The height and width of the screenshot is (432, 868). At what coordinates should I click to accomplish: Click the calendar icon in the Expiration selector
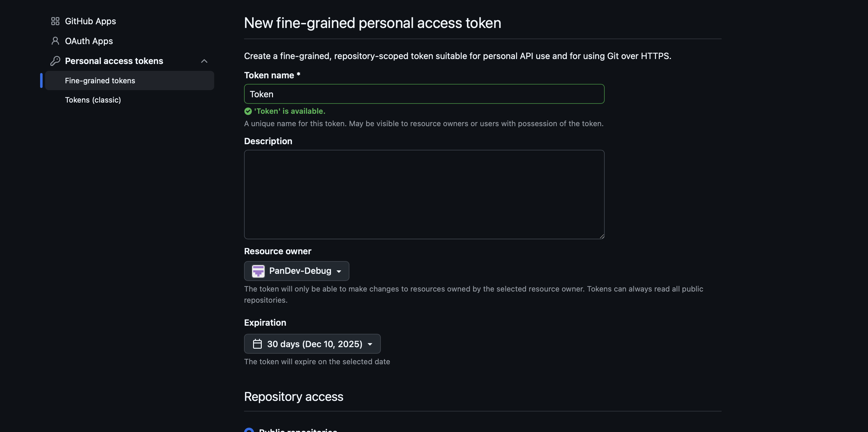[x=257, y=344]
